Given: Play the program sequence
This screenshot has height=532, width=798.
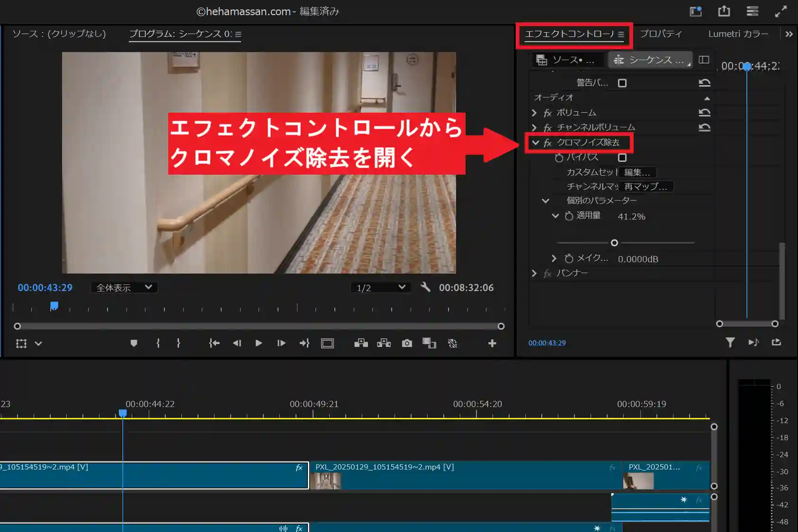Looking at the screenshot, I should (x=259, y=343).
